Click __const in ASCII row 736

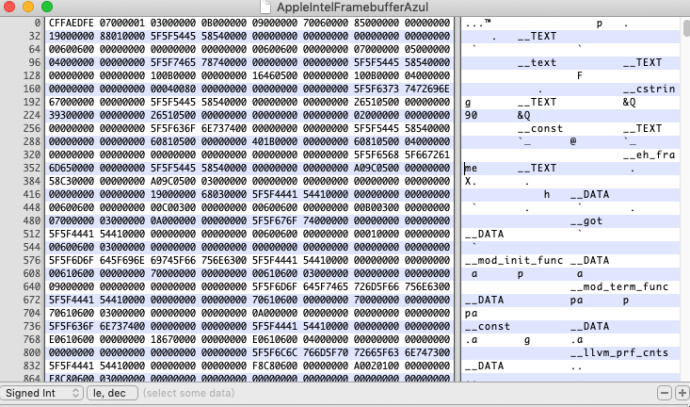coord(488,326)
